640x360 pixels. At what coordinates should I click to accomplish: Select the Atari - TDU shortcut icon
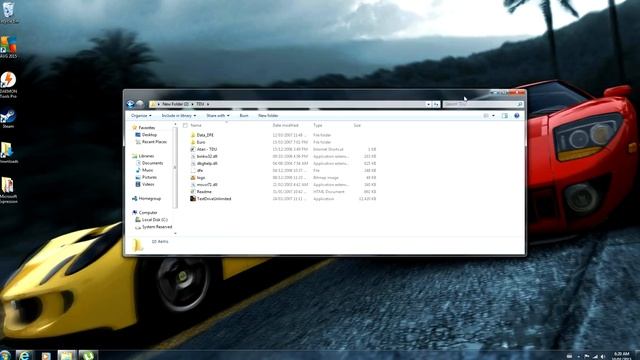tap(193, 149)
